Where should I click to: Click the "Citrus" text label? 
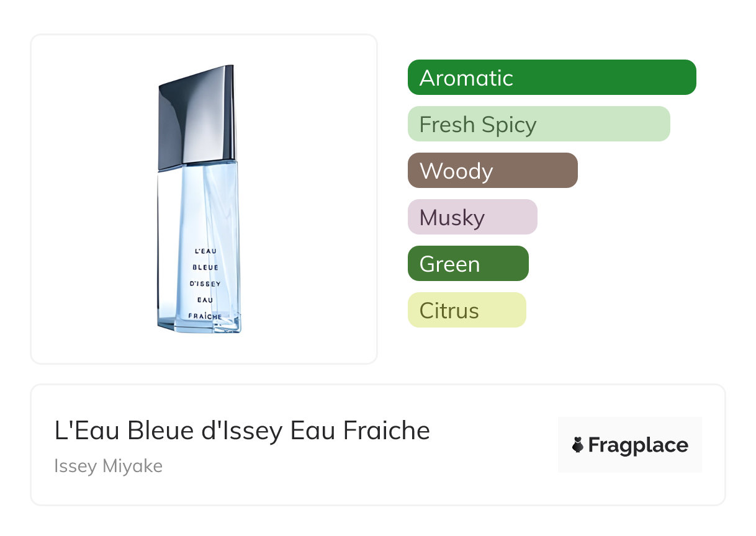coord(449,311)
